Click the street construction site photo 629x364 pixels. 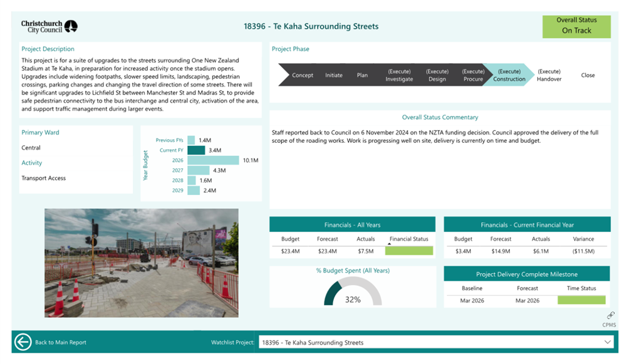click(141, 263)
